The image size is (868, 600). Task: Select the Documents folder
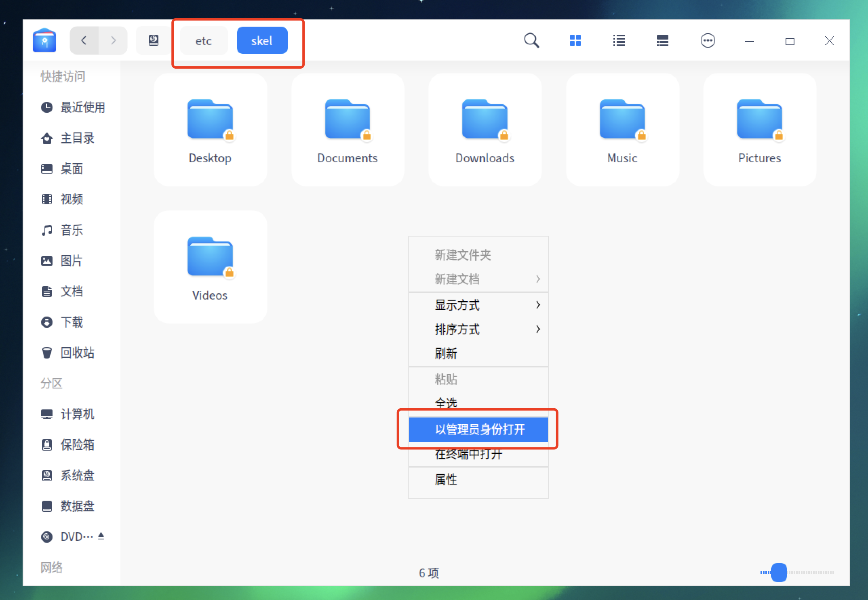click(x=348, y=130)
